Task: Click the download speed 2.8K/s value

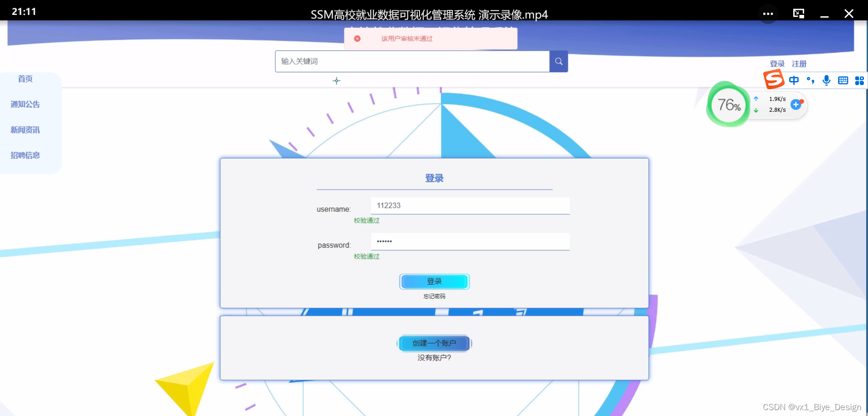Action: [x=777, y=110]
